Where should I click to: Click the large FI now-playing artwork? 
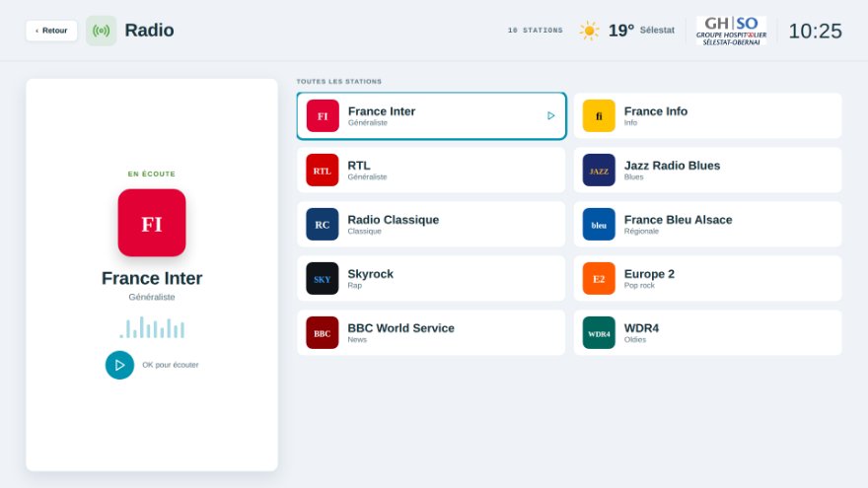point(152,223)
